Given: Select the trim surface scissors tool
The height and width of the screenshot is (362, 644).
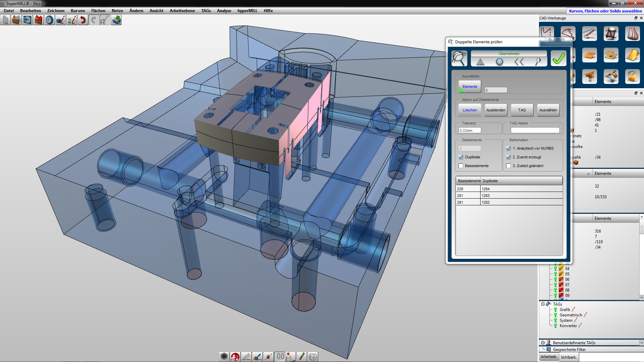Looking at the screenshot, I should (611, 76).
